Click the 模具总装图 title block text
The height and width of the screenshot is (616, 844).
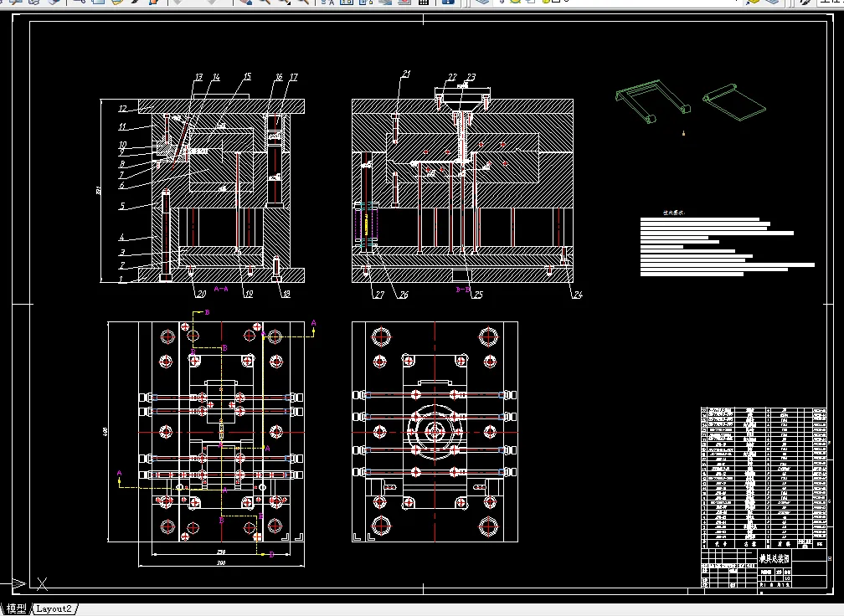[x=774, y=558]
